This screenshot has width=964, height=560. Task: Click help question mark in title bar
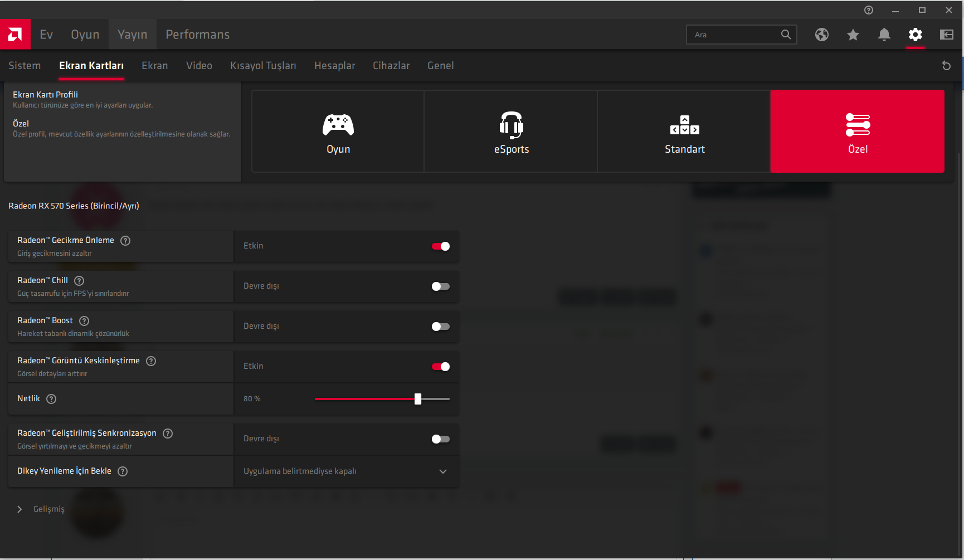tap(868, 10)
